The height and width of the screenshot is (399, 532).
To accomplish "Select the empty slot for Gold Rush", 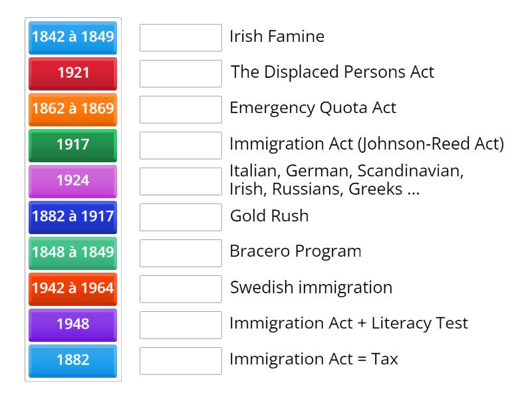I will (x=181, y=217).
